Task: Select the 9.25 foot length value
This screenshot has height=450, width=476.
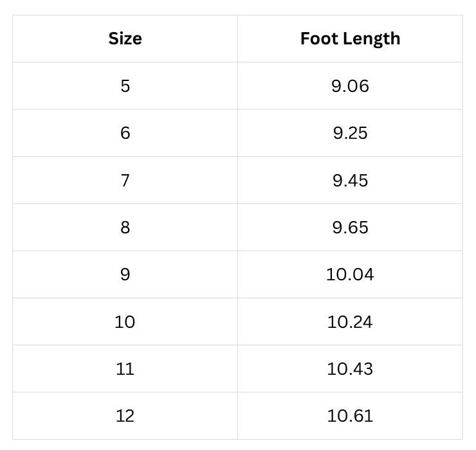Action: (x=350, y=133)
